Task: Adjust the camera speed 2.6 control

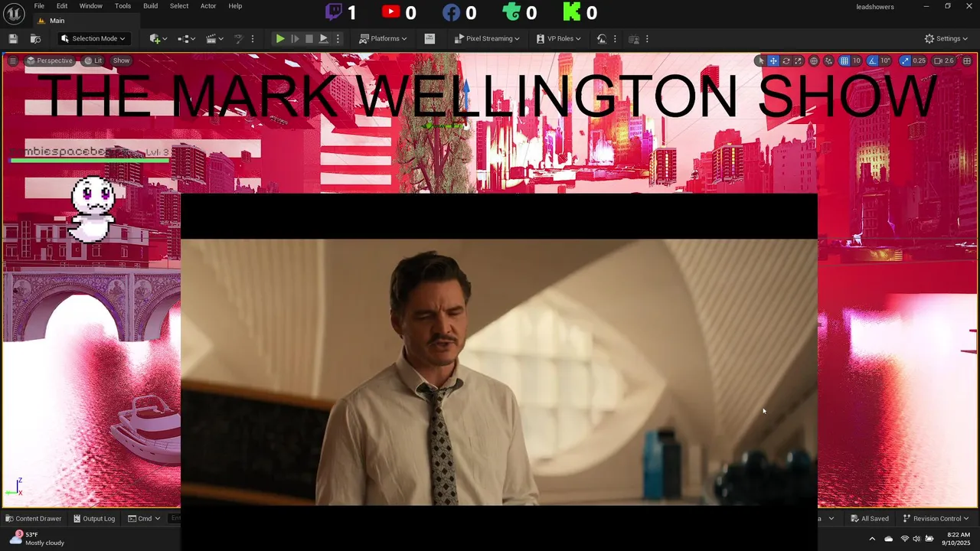Action: (x=944, y=60)
